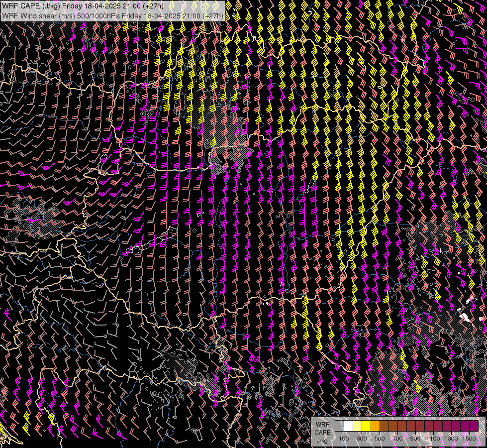Click the 'WRF Wind shear (m/s) 500/1000hPa' title line
487x448 pixels.
[x=112, y=16]
